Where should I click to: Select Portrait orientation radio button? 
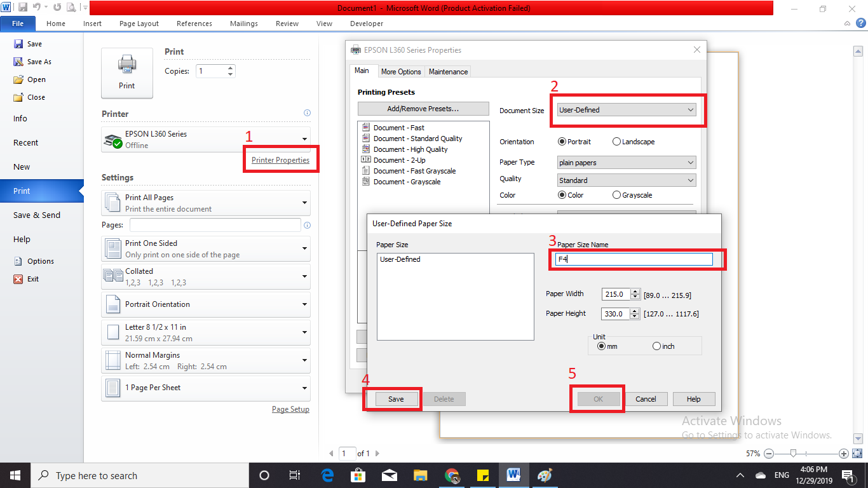coord(562,142)
